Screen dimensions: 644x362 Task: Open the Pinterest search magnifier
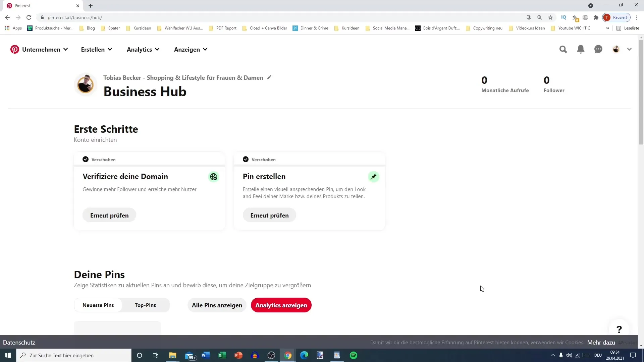[563, 50]
